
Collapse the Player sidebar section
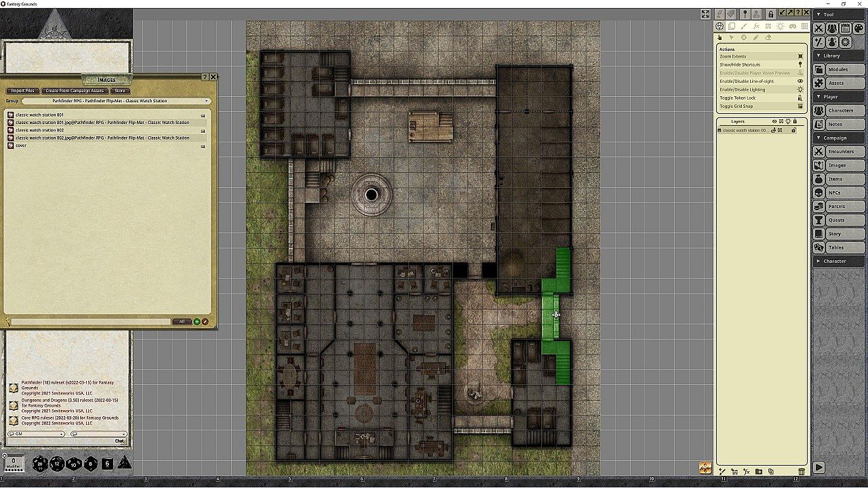point(838,97)
